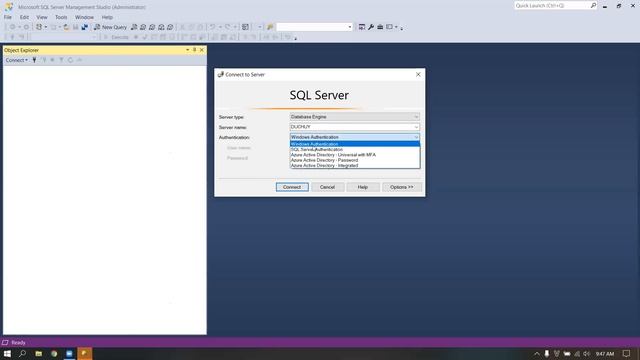
Task: Select Azure Active Directory - Universal with MFA
Action: (355, 155)
